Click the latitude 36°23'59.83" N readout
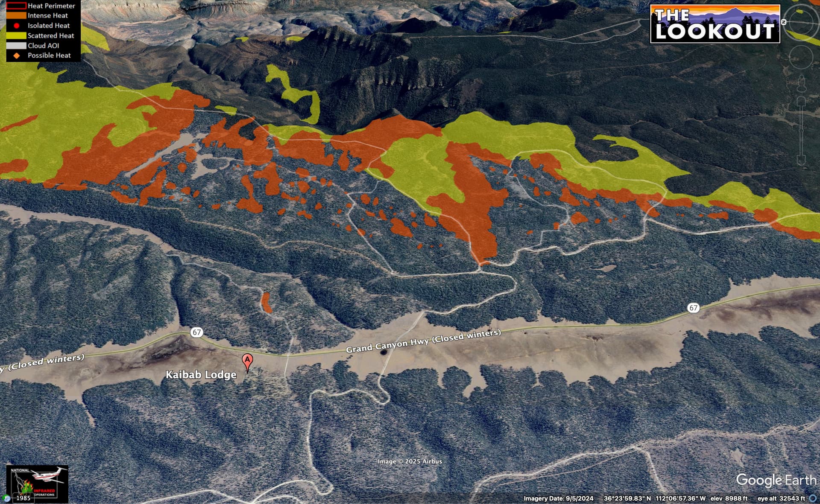Image resolution: width=820 pixels, height=504 pixels. click(x=627, y=498)
